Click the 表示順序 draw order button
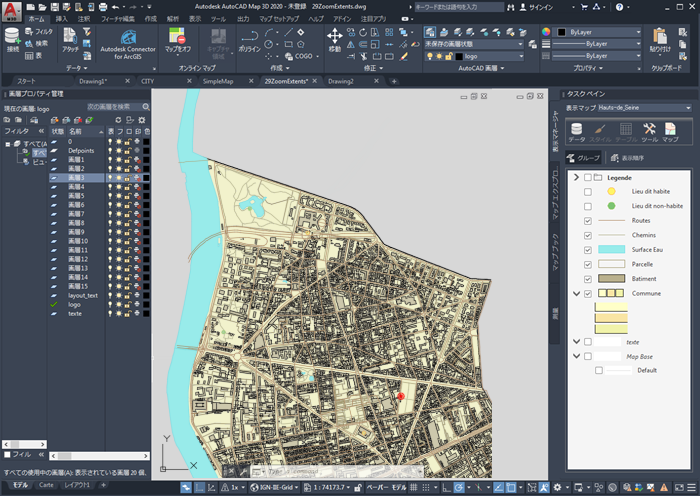This screenshot has height=496, width=700. (627, 158)
